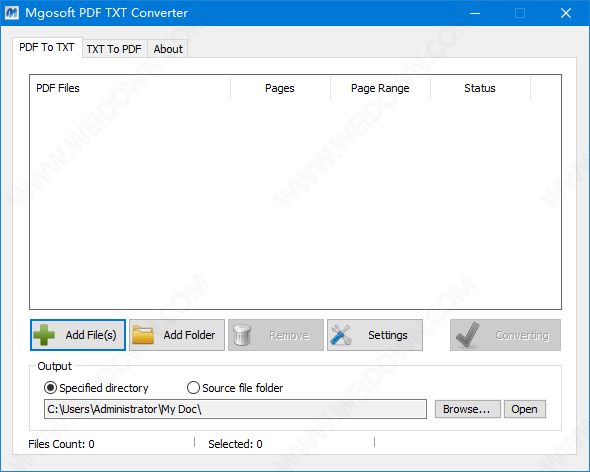Click the Add File(s) button label
This screenshot has height=472, width=590.
pos(91,335)
